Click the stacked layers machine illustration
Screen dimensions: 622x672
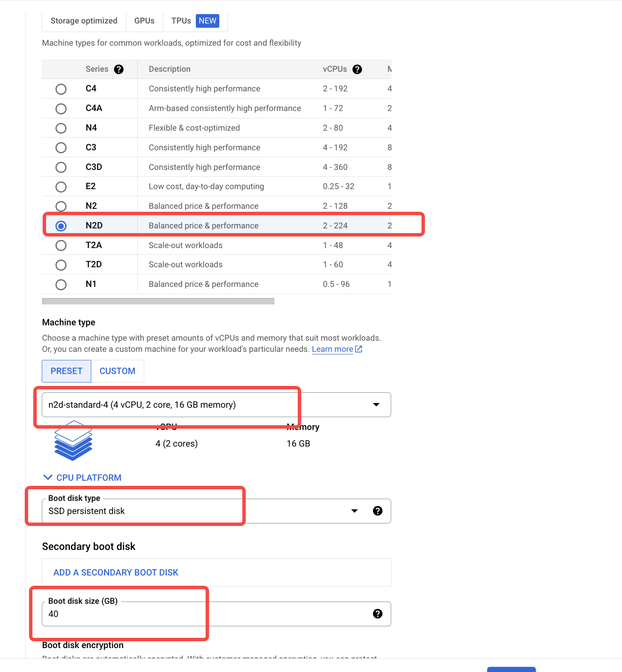coord(73,441)
